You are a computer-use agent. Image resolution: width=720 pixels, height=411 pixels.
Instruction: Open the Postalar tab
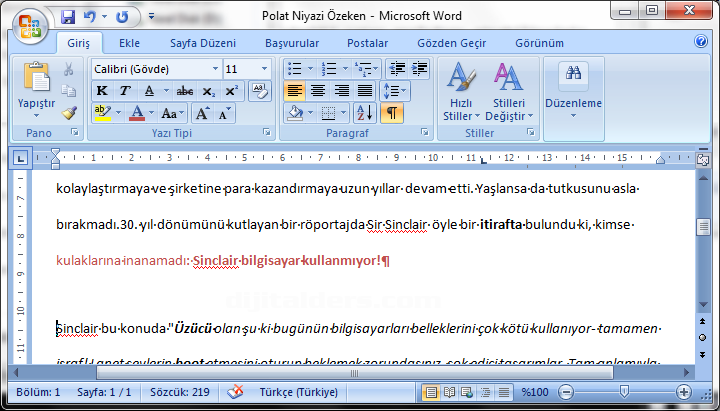tap(367, 43)
